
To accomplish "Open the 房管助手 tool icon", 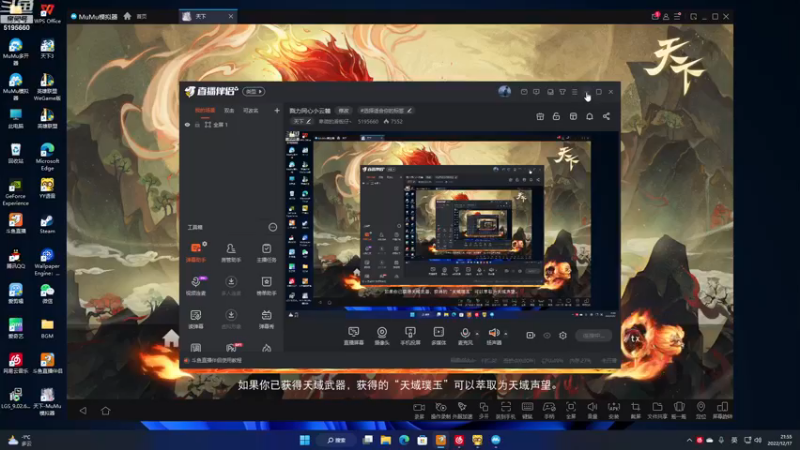I will click(231, 253).
